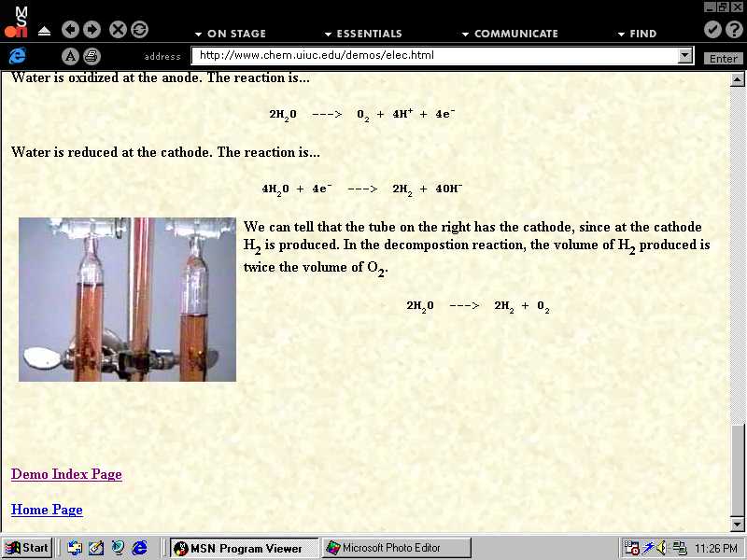Follow the Demo Index Page link
747x560 pixels.
coord(66,474)
